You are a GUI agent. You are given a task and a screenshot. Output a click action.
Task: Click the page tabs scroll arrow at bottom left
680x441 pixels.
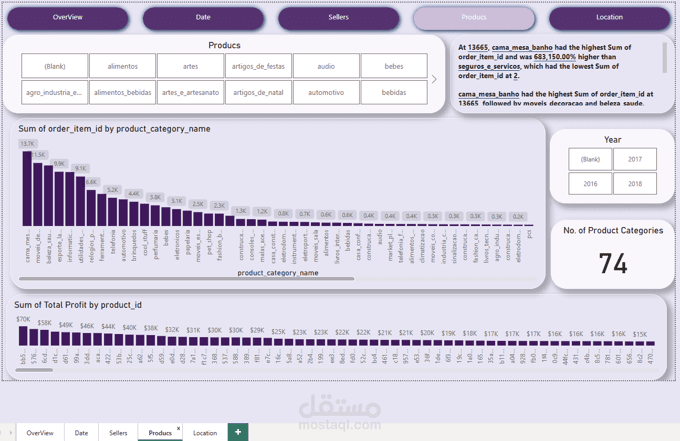(x=10, y=432)
